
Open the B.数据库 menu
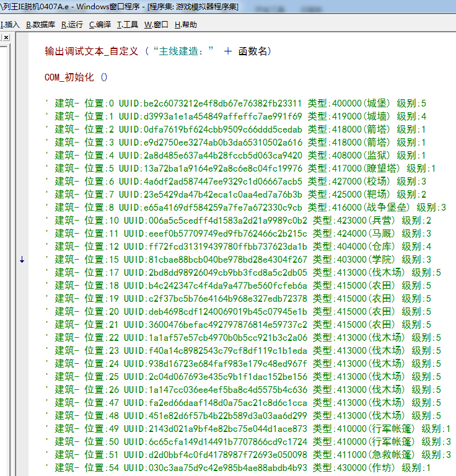[40, 25]
